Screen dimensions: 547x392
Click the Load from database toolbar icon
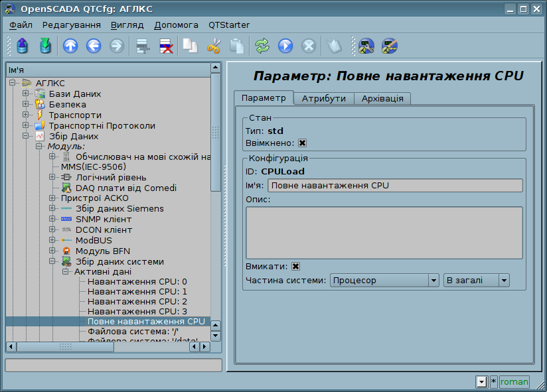coord(23,46)
